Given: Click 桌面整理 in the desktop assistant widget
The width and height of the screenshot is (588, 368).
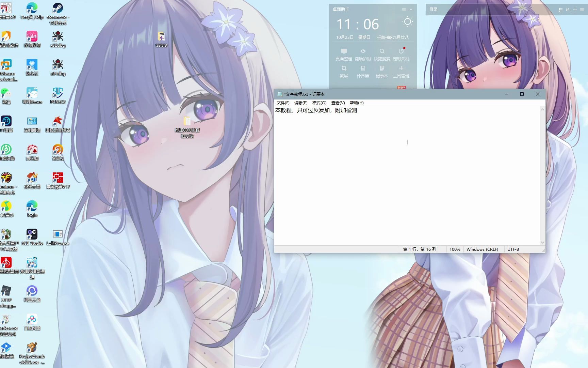Looking at the screenshot, I should [x=344, y=54].
